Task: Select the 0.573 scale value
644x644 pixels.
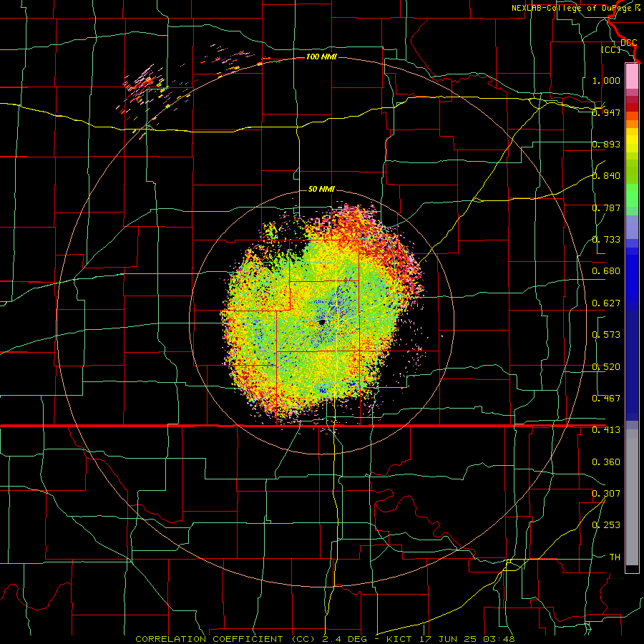Action: 606,335
